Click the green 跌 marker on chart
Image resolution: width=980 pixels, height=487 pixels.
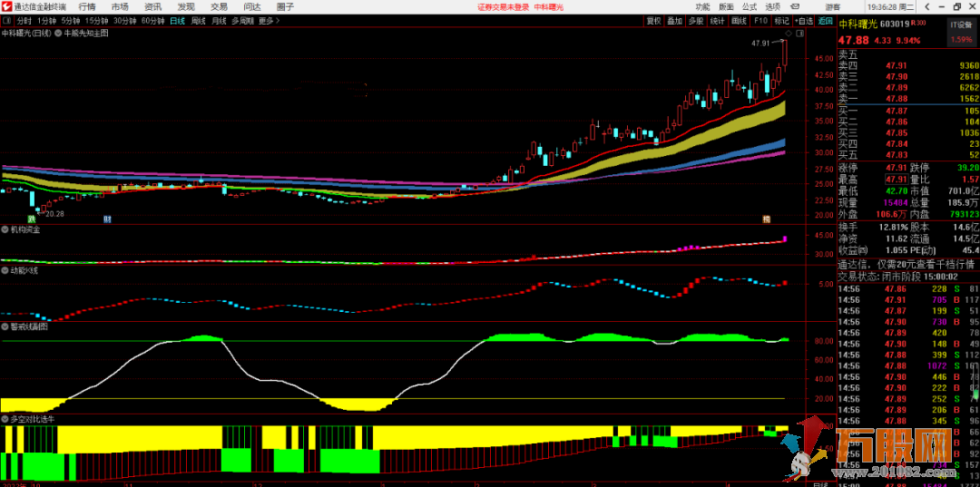pos(30,219)
